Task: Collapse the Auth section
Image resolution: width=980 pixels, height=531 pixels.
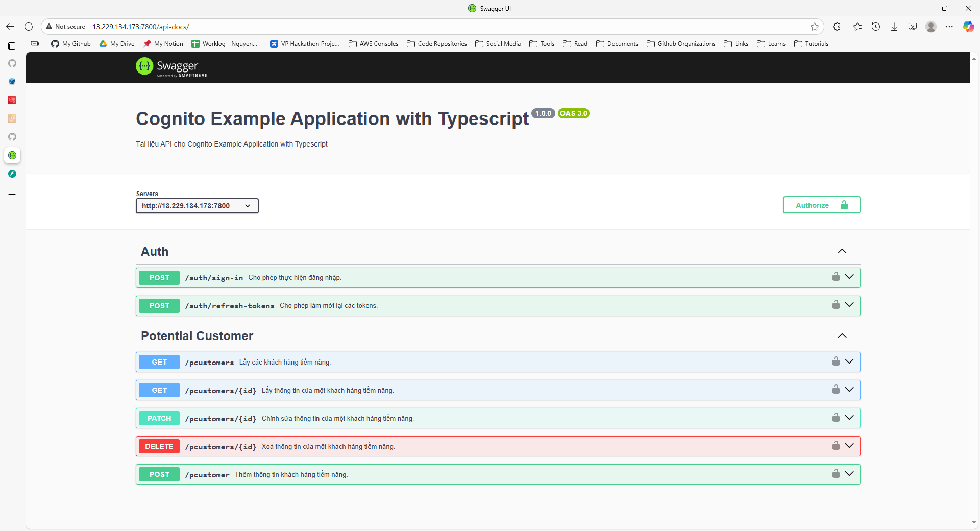Action: click(x=842, y=251)
